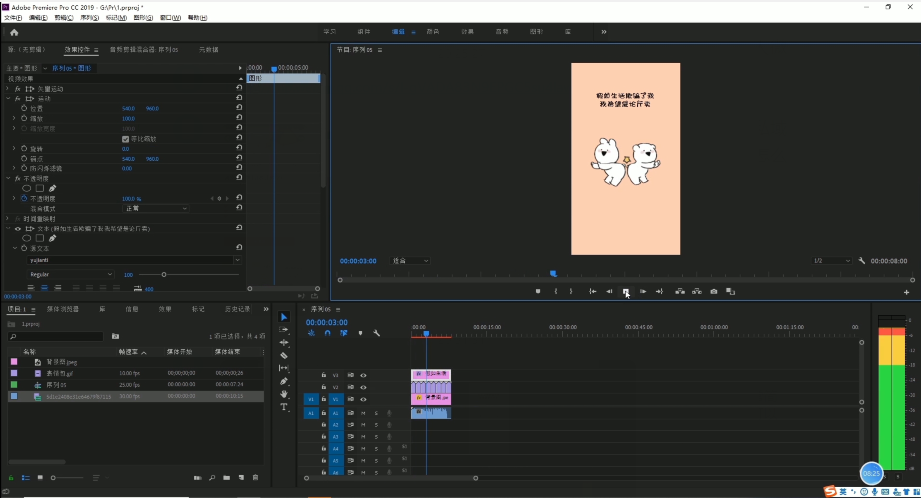Toggle linked selection in timeline
Viewport: 921px width, 498px height.
click(x=344, y=333)
